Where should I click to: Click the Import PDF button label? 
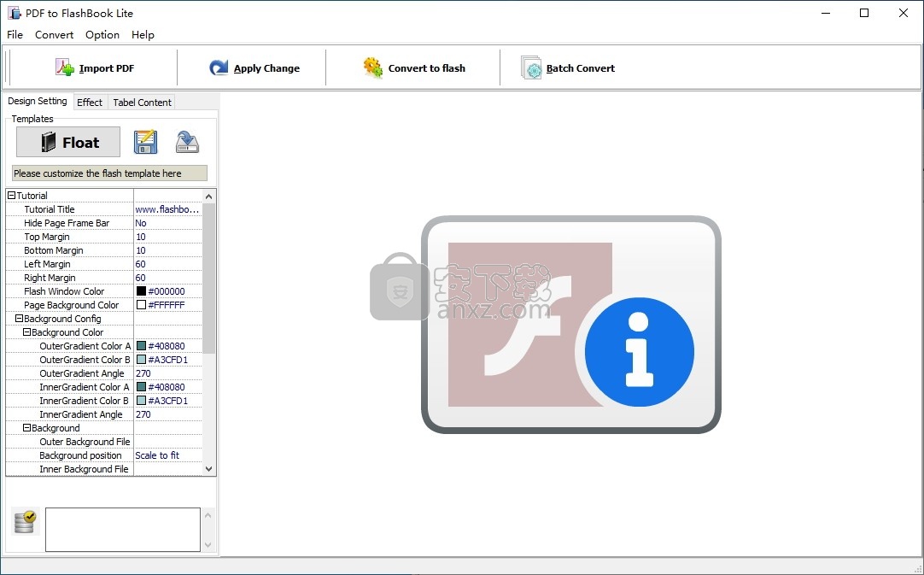(x=107, y=68)
